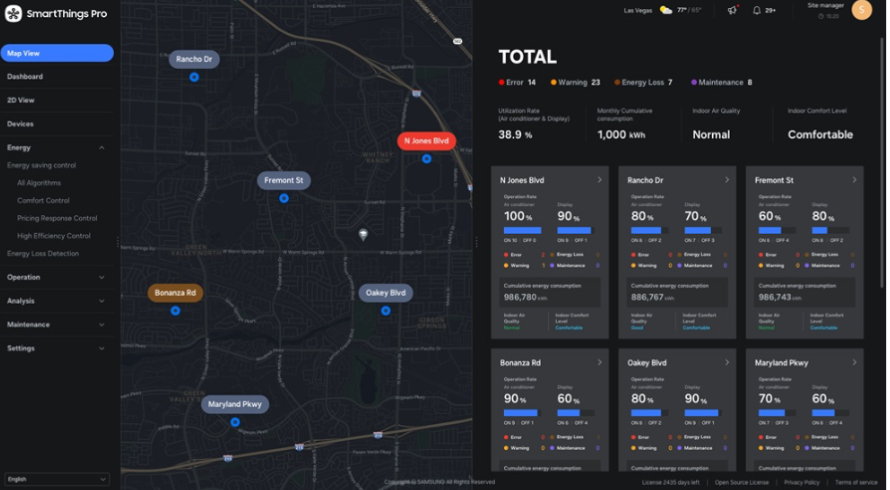
Task: Select the Maryland Pkwy map pin dot
Action: pyautogui.click(x=235, y=422)
